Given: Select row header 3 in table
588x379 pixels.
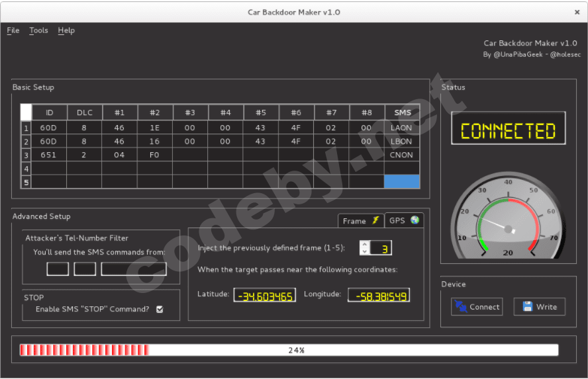Looking at the screenshot, I should click(26, 155).
